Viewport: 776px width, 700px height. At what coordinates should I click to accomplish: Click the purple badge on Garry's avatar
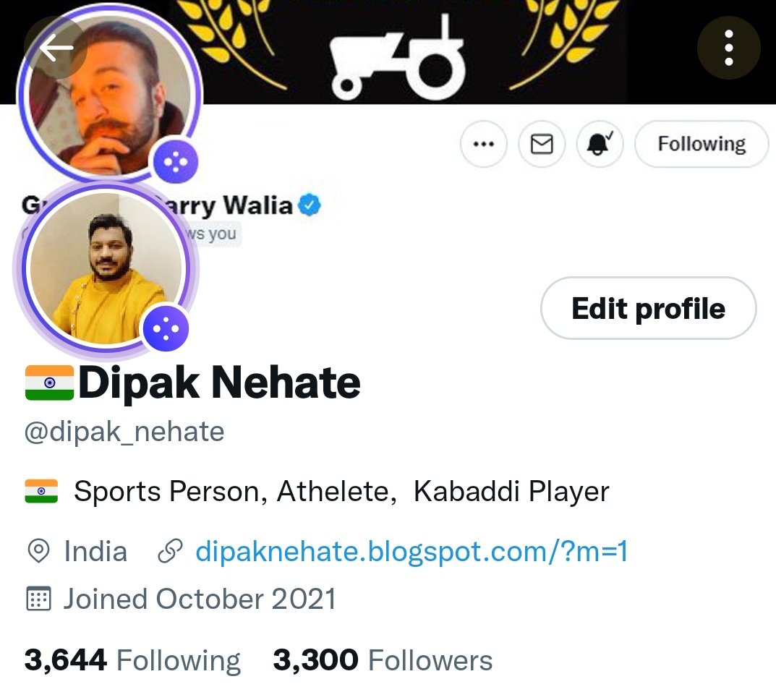pos(176,162)
